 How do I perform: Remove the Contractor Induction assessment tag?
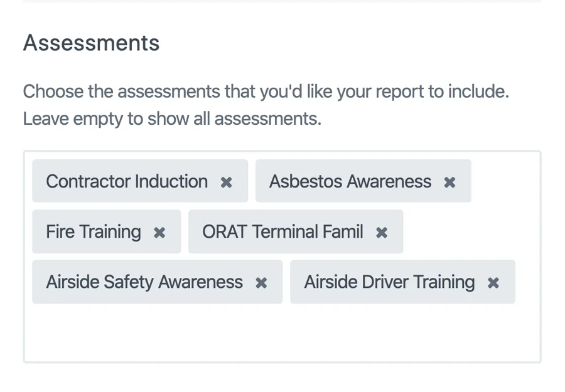tap(227, 182)
